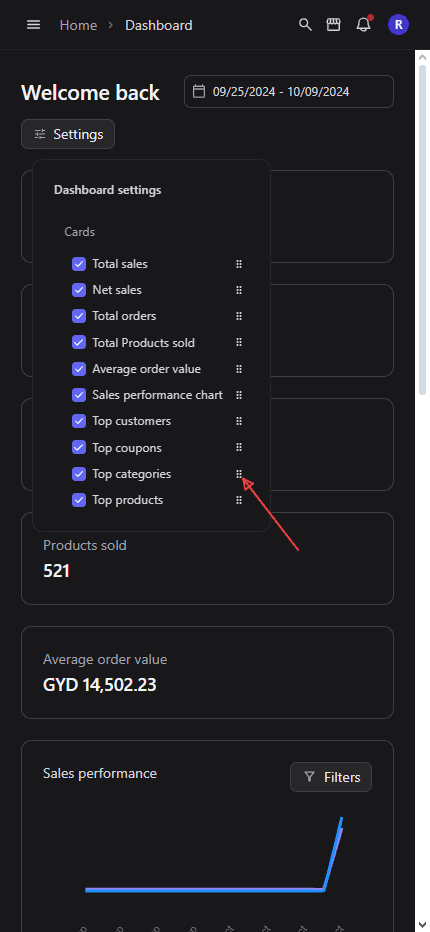The width and height of the screenshot is (430, 932).
Task: Click the Dashboard breadcrumb item
Action: 159,25
